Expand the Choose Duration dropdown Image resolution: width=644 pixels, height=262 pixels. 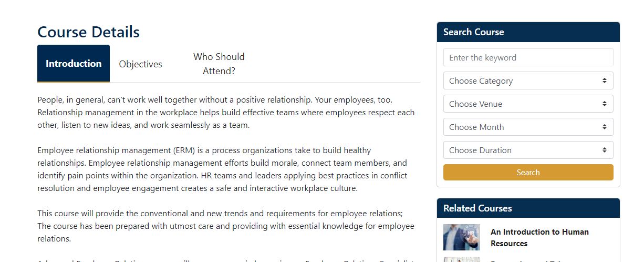tap(528, 150)
